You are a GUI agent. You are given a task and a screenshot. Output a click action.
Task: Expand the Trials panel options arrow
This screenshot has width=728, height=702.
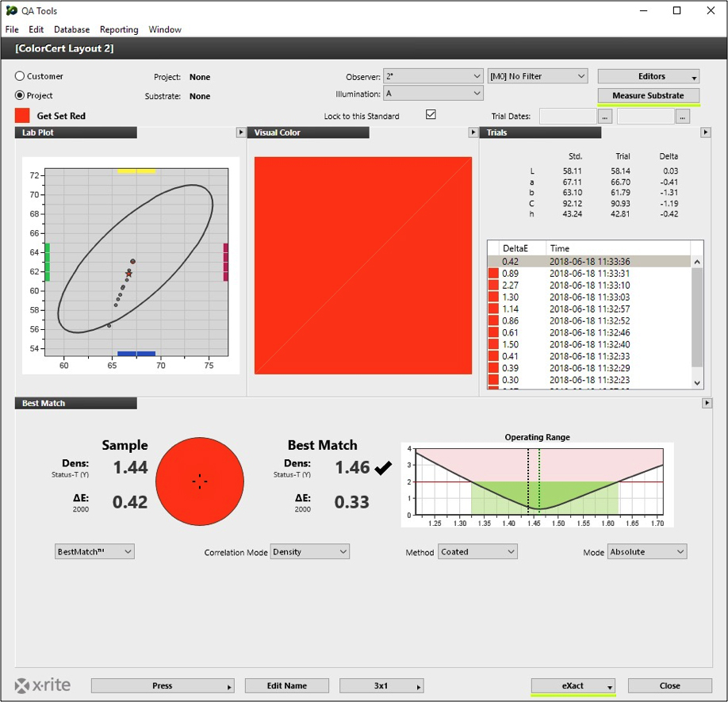(707, 132)
